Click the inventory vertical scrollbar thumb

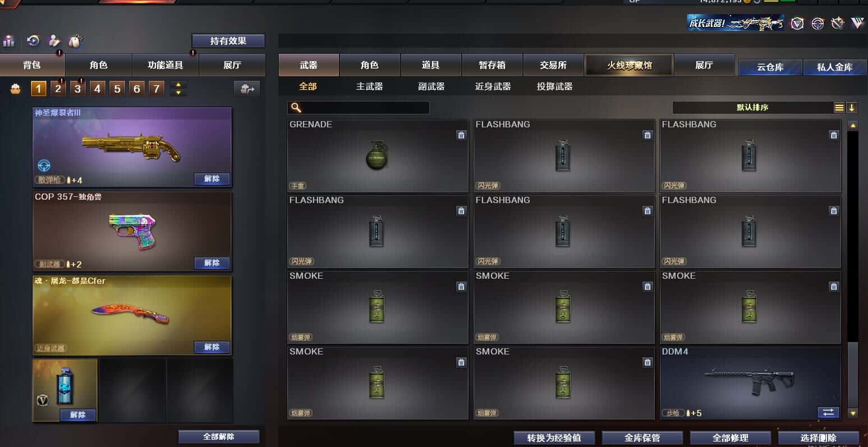[x=853, y=374]
